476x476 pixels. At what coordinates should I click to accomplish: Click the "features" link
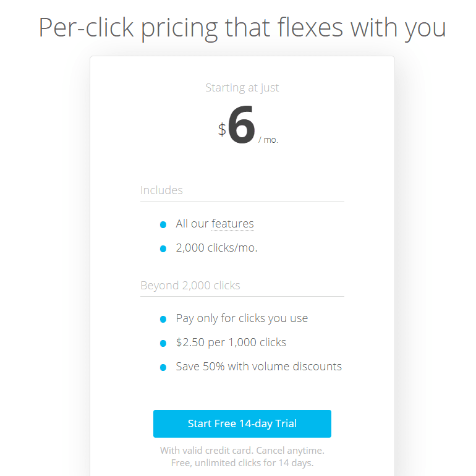point(232,224)
